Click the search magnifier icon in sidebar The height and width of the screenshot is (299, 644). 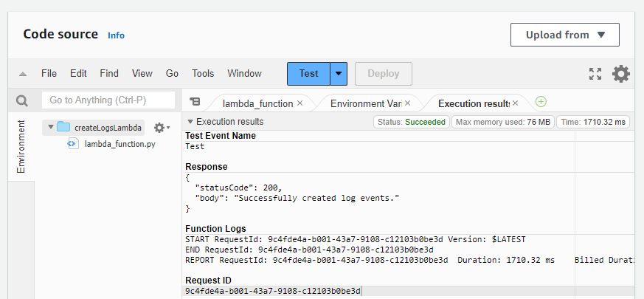pyautogui.click(x=22, y=100)
